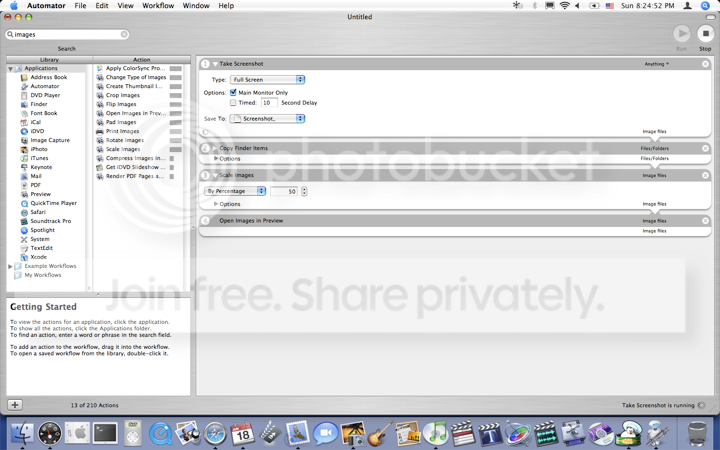Select Mail in the Library list
720x450 pixels.
[36, 176]
